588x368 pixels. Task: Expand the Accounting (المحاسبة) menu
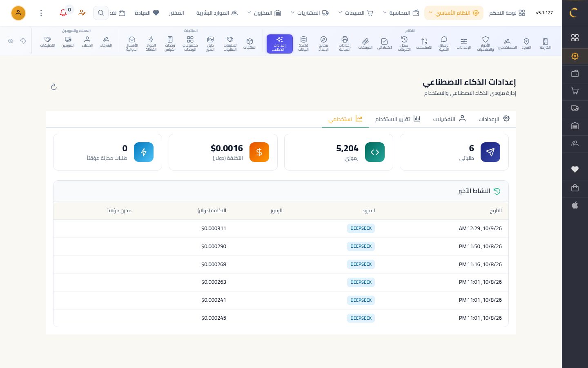(401, 13)
